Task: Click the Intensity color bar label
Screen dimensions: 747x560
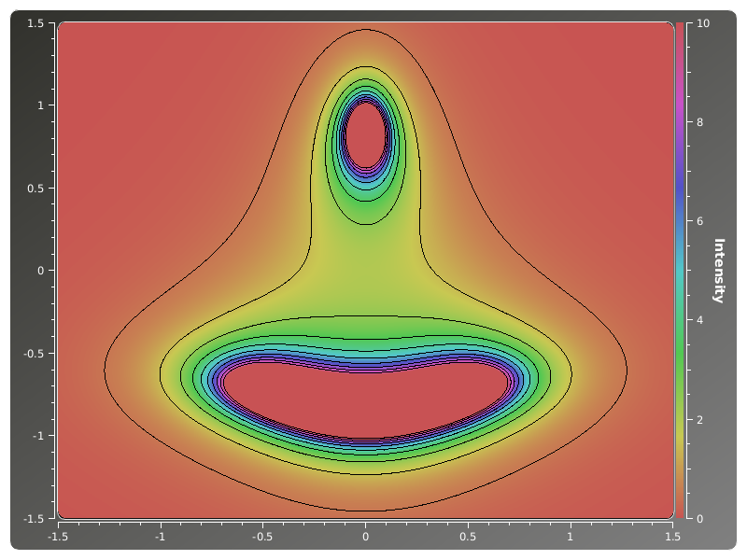Action: click(x=718, y=271)
